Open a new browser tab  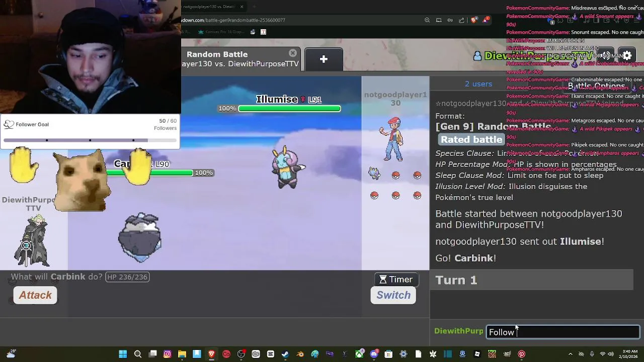pos(254,7)
